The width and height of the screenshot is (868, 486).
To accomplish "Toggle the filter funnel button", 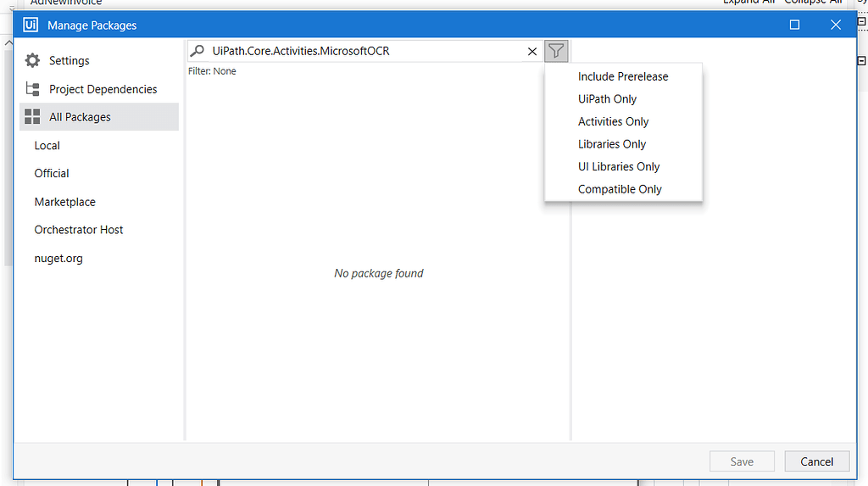I will pos(556,51).
